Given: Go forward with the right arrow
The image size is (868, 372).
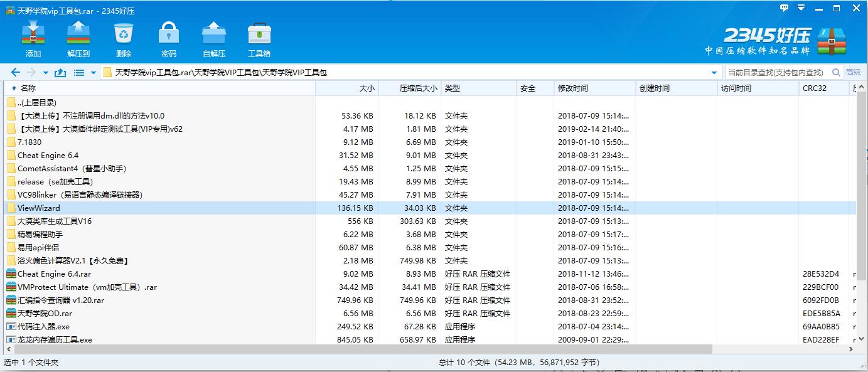Looking at the screenshot, I should coord(31,73).
